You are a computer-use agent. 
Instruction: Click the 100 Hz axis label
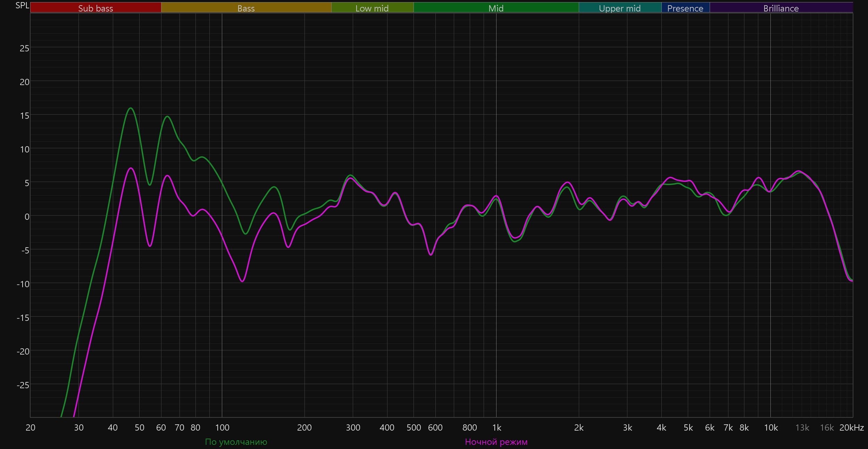click(222, 427)
